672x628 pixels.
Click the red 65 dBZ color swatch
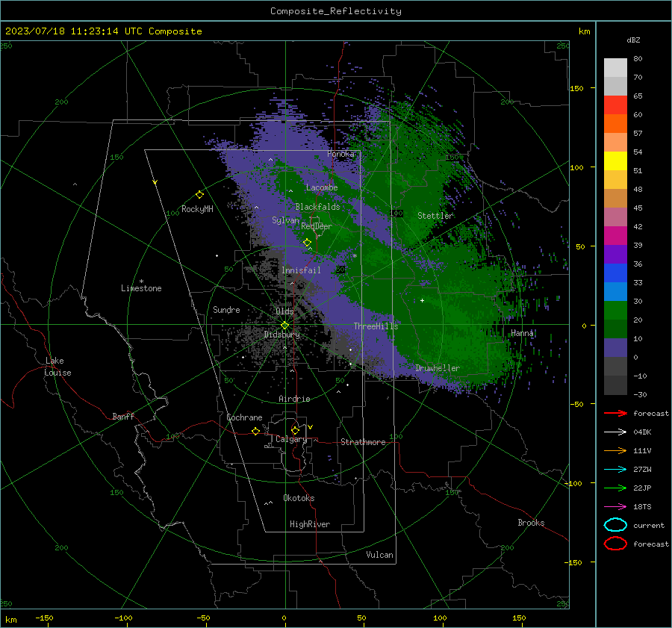(615, 105)
